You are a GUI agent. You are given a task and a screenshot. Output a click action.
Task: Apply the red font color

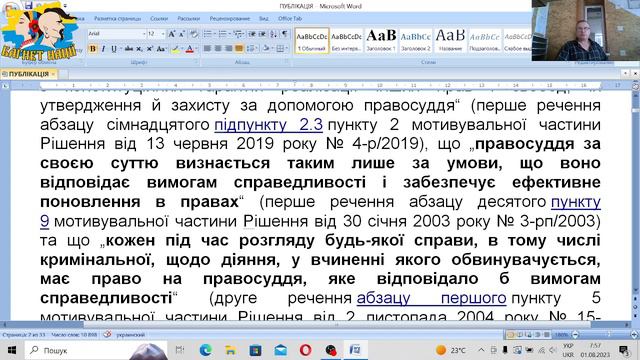[189, 49]
